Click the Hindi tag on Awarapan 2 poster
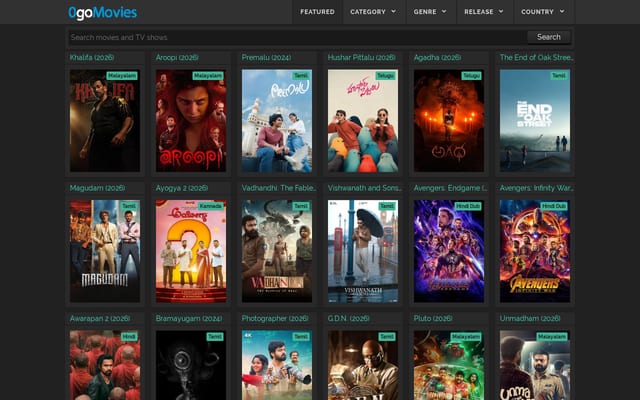 tap(129, 337)
